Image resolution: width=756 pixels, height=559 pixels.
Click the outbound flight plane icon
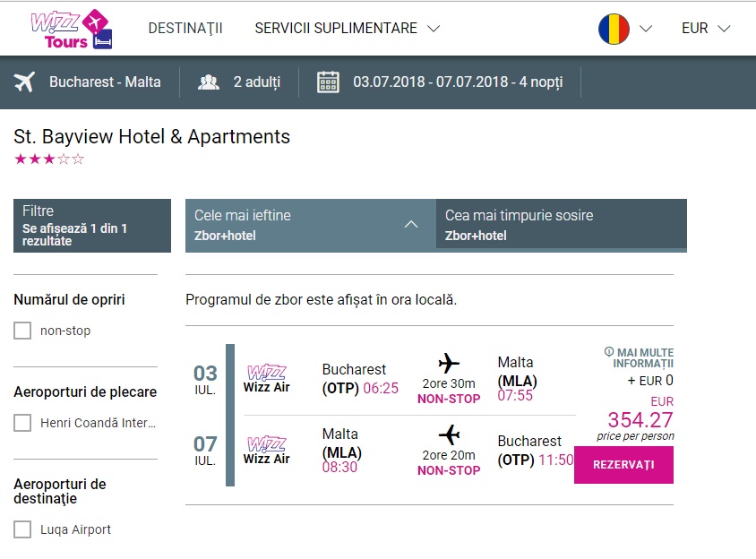(449, 363)
